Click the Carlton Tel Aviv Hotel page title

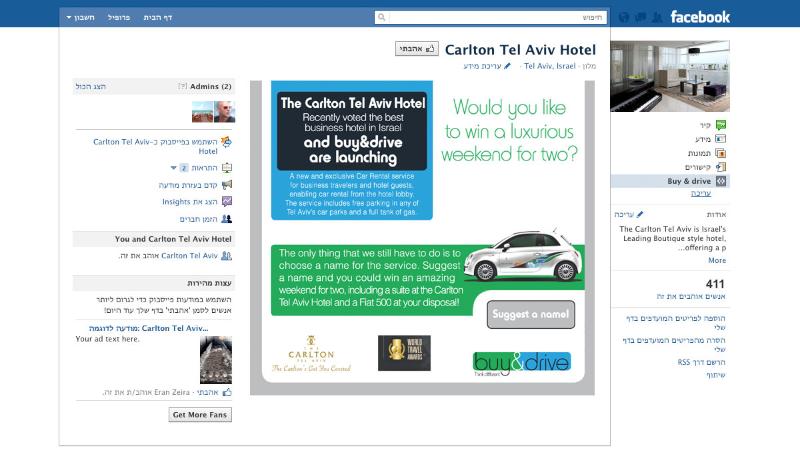point(520,49)
